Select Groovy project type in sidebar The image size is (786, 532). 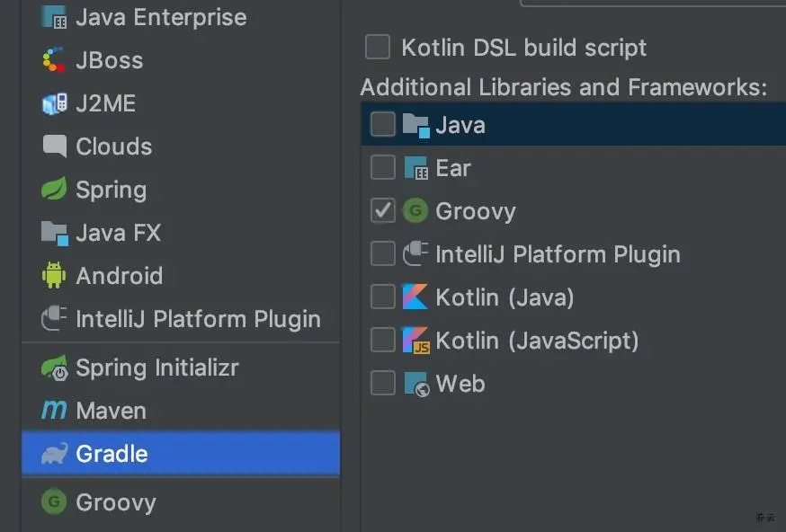tap(181, 502)
